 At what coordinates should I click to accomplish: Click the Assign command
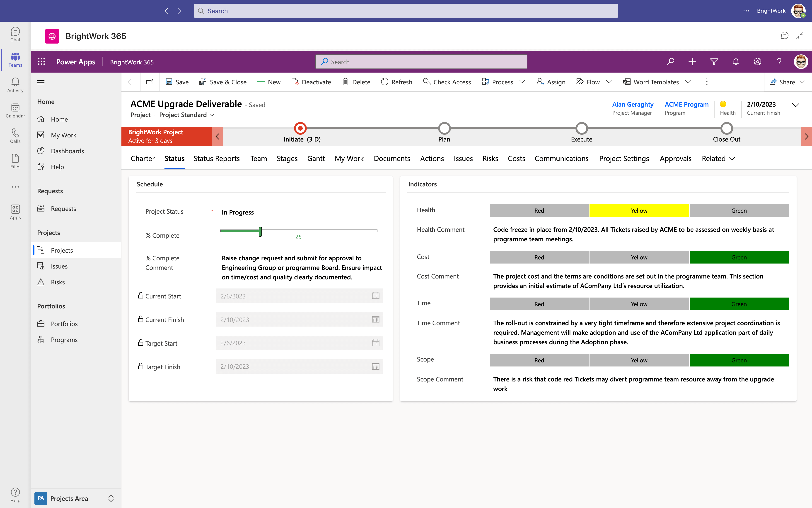551,82
